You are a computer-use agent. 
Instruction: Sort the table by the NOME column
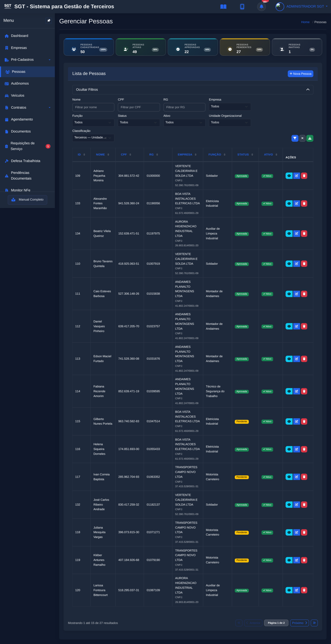click(102, 155)
